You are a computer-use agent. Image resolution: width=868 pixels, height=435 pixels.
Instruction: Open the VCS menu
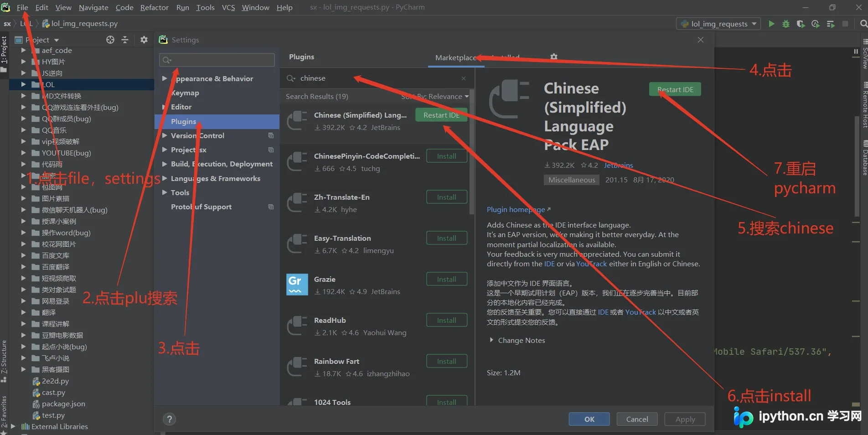pyautogui.click(x=228, y=7)
